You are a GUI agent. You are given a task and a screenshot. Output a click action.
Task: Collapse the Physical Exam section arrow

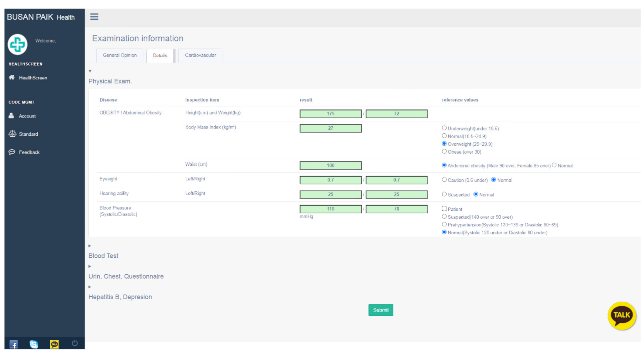90,71
